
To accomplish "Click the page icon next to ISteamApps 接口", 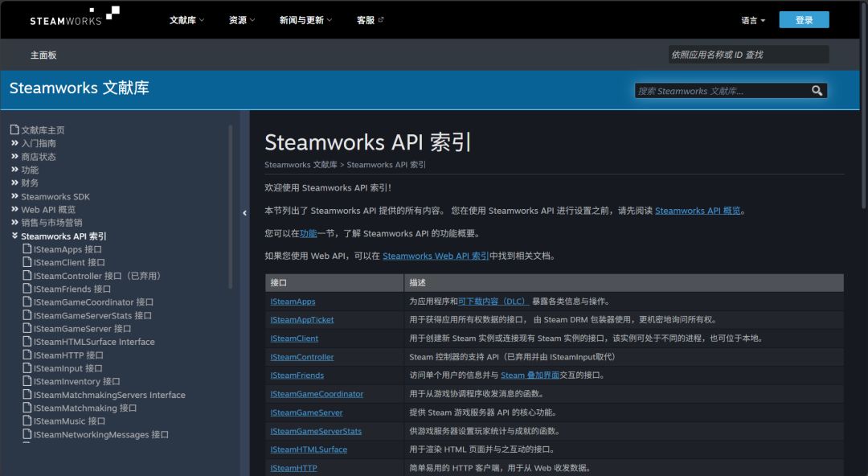I will 27,248.
